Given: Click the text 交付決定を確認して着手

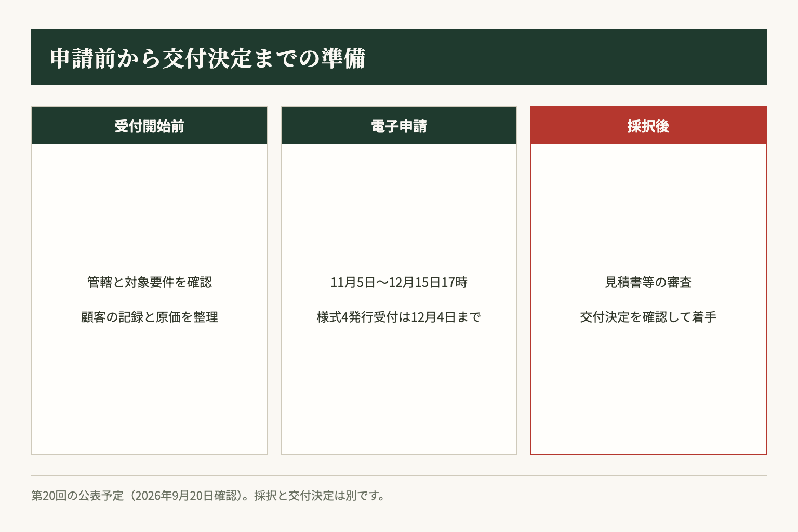Looking at the screenshot, I should click(648, 317).
